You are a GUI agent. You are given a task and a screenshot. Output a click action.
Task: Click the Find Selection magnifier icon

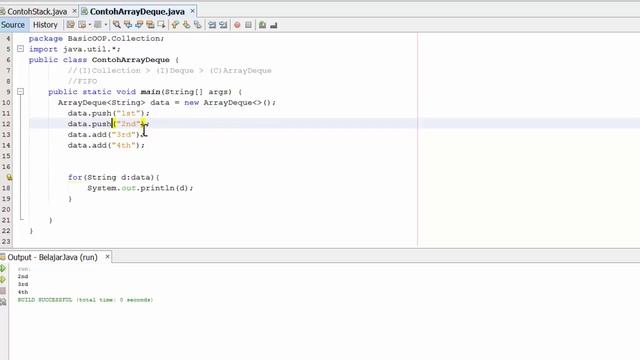click(117, 25)
